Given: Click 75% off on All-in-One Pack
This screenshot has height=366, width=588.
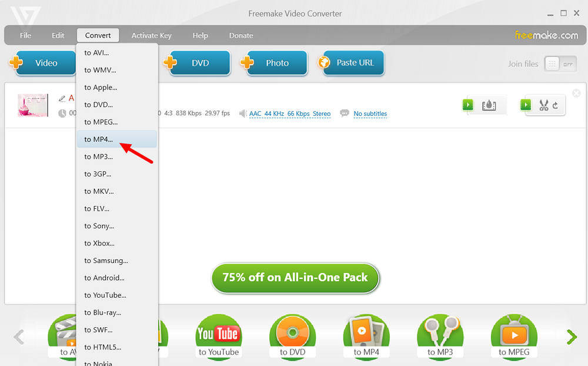Looking at the screenshot, I should 295,278.
